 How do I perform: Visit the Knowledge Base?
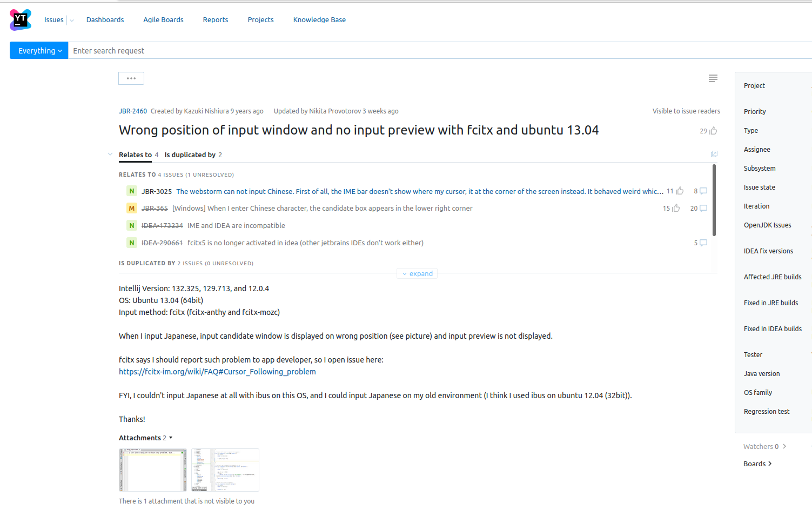(319, 19)
